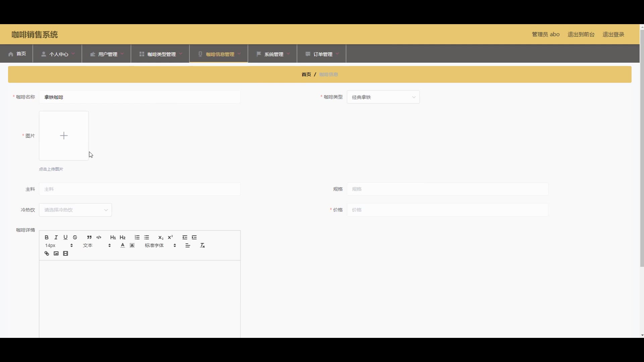The height and width of the screenshot is (362, 644).
Task: Toggle italic formatting in editor
Action: [56, 237]
